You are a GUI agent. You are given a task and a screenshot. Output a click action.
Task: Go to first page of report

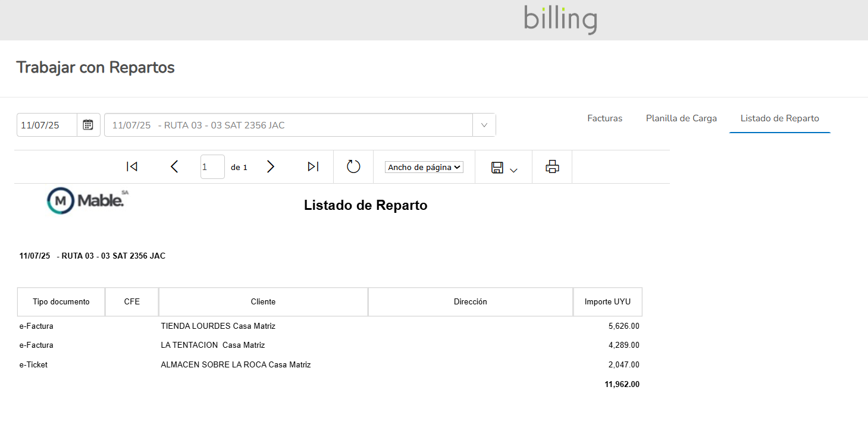(x=132, y=167)
